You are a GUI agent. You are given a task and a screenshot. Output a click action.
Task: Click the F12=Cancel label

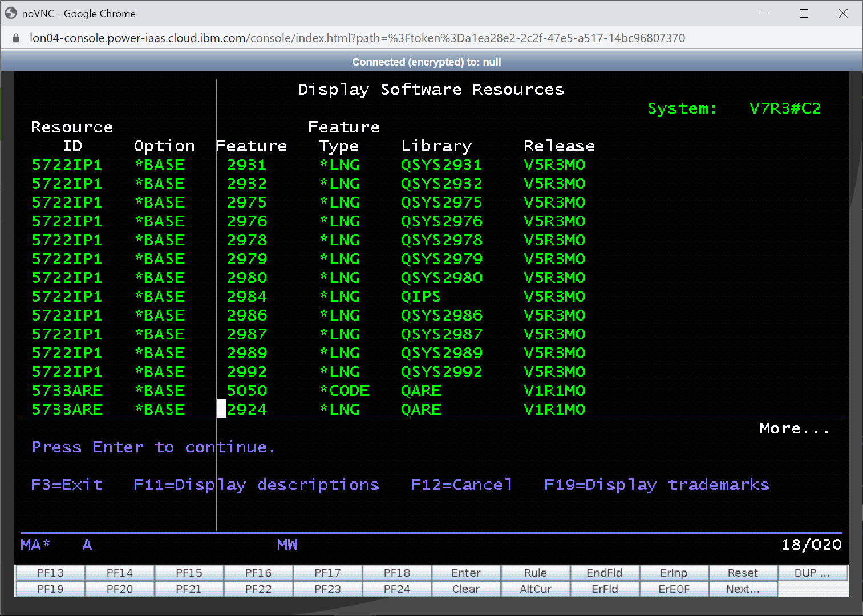tap(461, 485)
